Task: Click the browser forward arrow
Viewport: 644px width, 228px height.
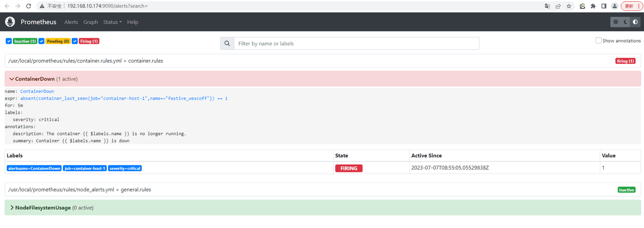Action: coord(18,6)
